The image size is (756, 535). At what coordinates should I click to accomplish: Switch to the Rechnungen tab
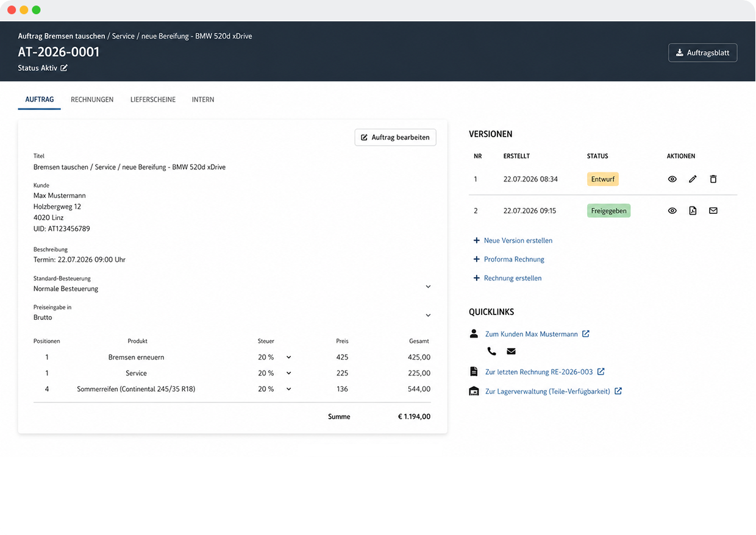pyautogui.click(x=92, y=99)
